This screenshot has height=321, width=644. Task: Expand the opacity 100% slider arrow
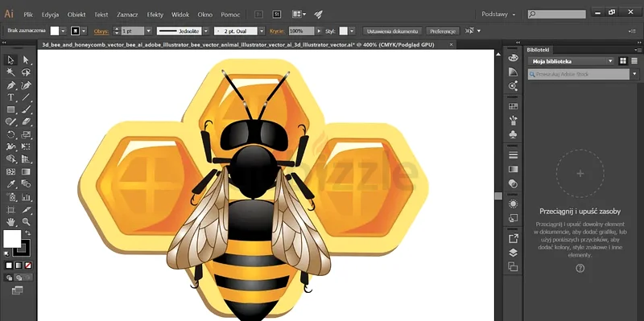(x=319, y=31)
